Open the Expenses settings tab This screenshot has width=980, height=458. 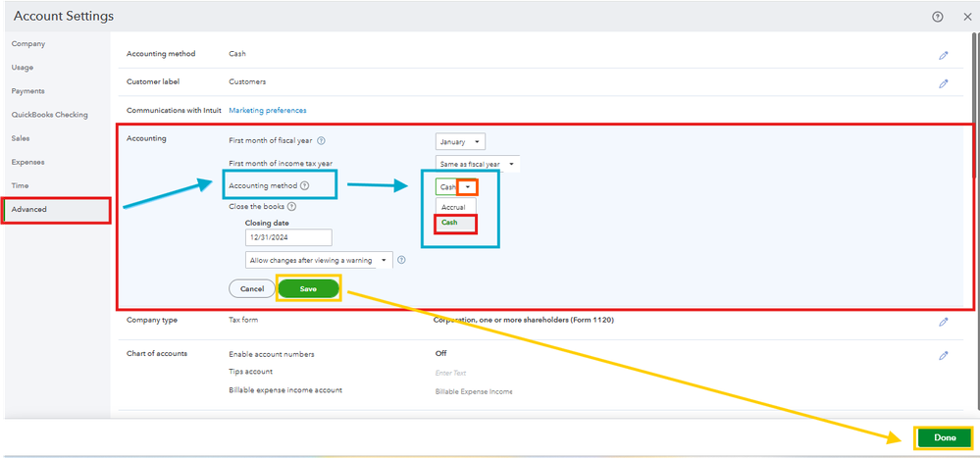pyautogui.click(x=28, y=163)
